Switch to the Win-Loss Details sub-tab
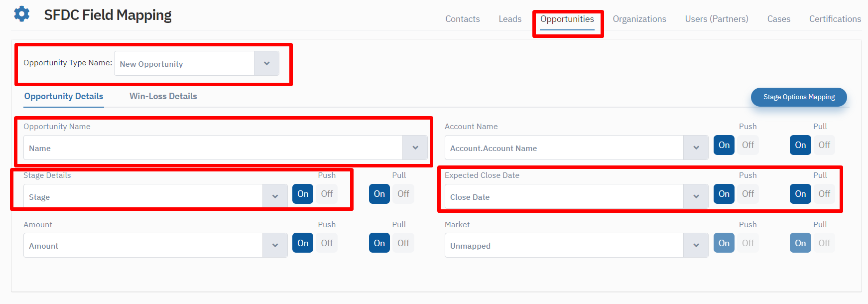Image resolution: width=868 pixels, height=304 pixels. click(x=163, y=96)
